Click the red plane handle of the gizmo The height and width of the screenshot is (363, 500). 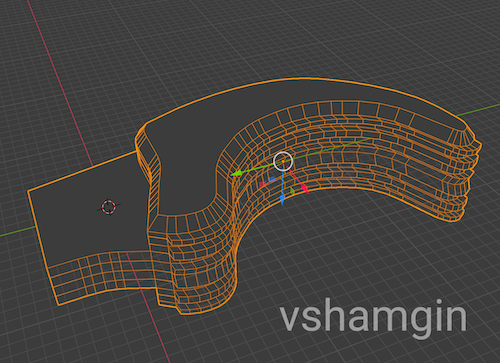point(263,185)
